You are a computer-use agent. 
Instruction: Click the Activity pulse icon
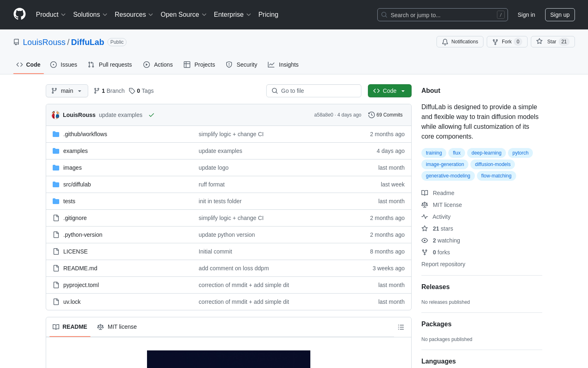point(425,217)
